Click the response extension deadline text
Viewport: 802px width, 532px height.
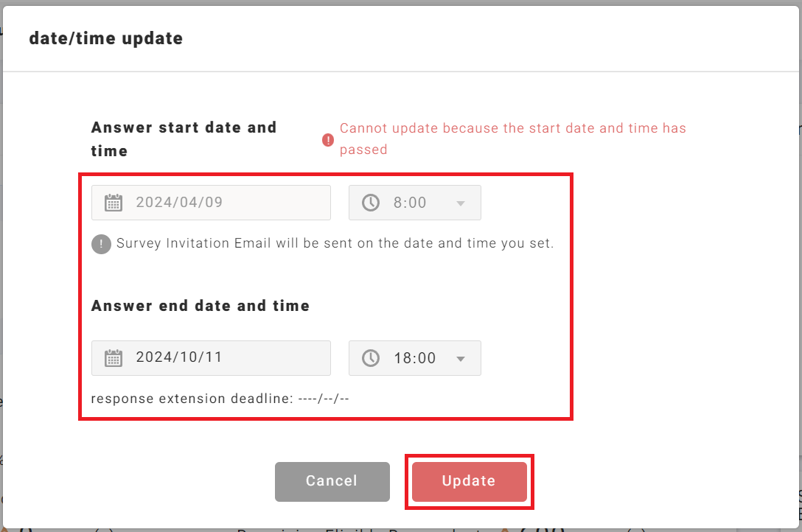tap(220, 399)
